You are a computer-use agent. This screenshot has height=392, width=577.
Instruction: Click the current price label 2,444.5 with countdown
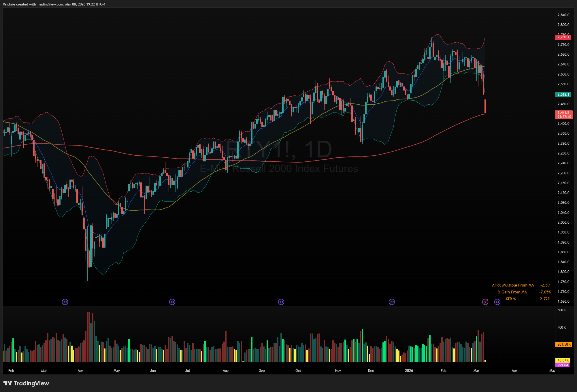(x=563, y=115)
